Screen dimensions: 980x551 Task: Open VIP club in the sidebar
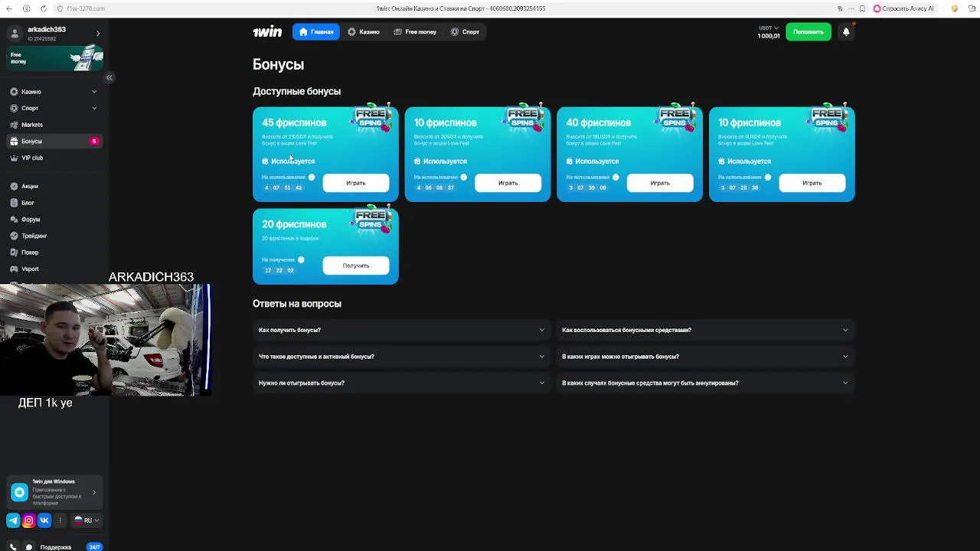(31, 158)
